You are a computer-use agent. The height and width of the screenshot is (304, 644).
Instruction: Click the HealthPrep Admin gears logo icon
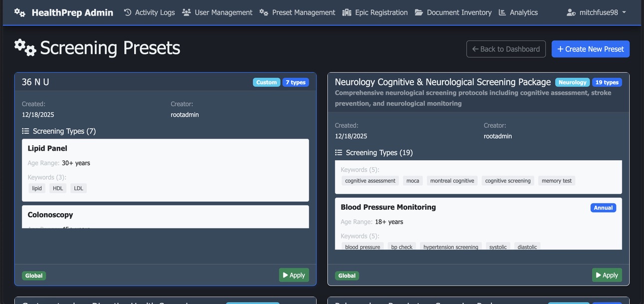click(x=19, y=12)
